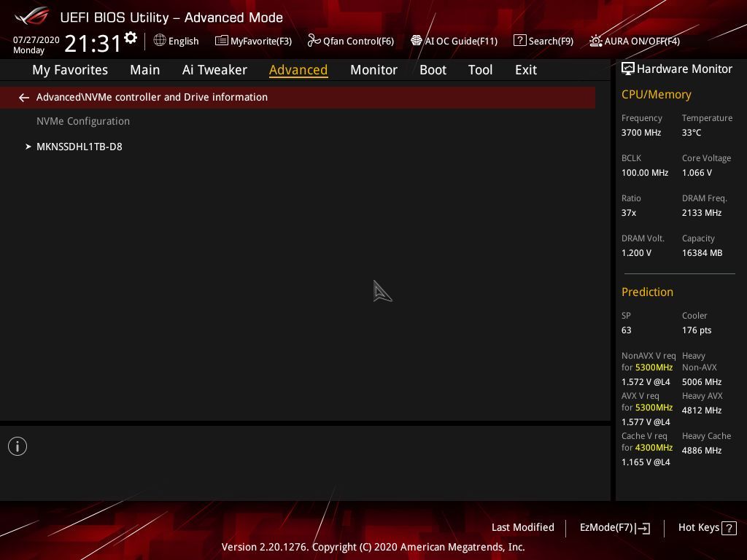
Task: Click the ROG logo in header
Action: tap(32, 16)
